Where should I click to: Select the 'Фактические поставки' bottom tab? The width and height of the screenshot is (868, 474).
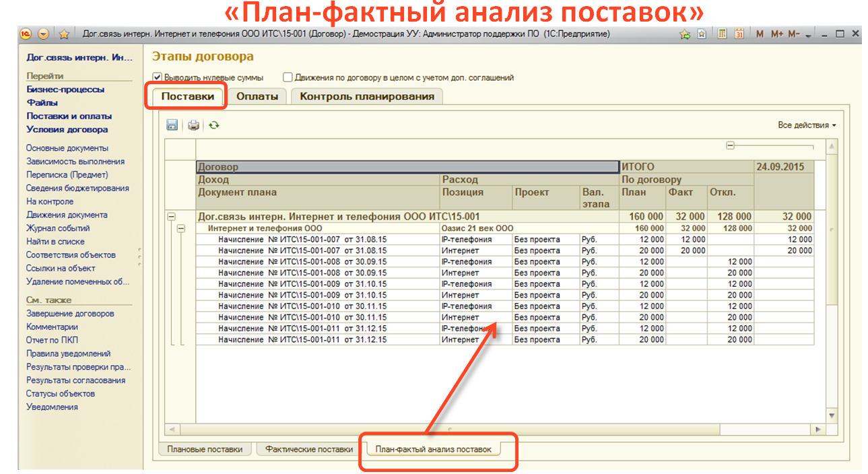(308, 449)
